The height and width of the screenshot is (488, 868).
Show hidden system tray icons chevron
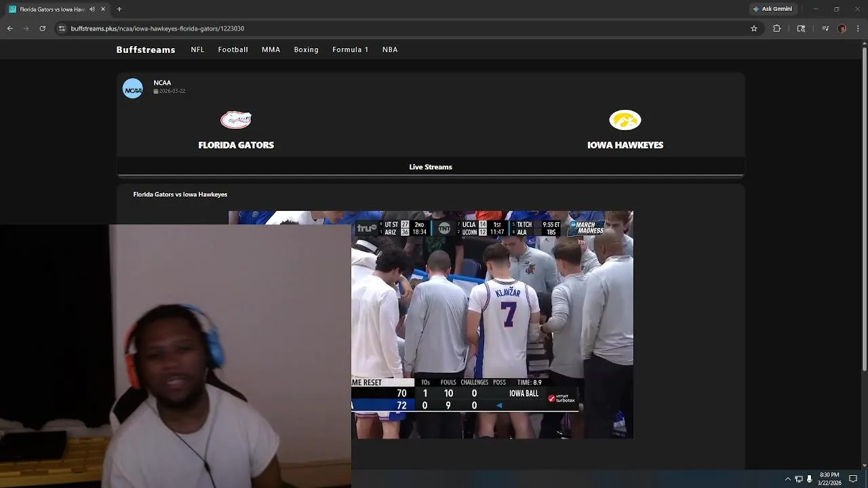(787, 479)
